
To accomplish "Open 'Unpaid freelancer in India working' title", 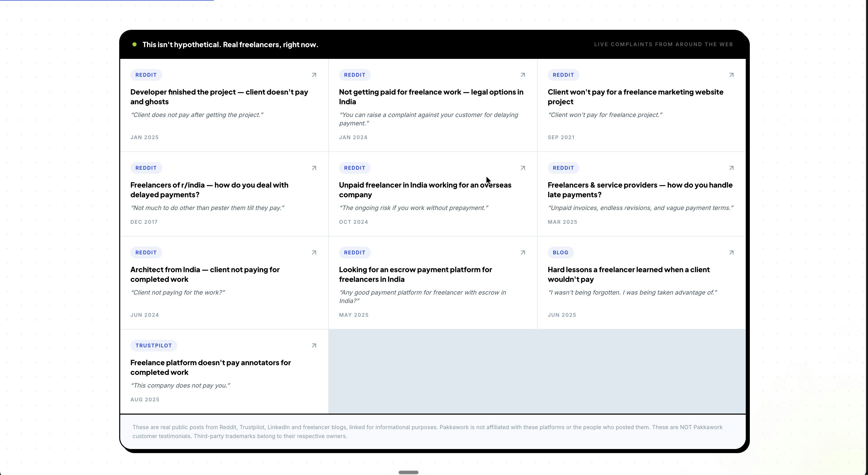I will pyautogui.click(x=425, y=190).
